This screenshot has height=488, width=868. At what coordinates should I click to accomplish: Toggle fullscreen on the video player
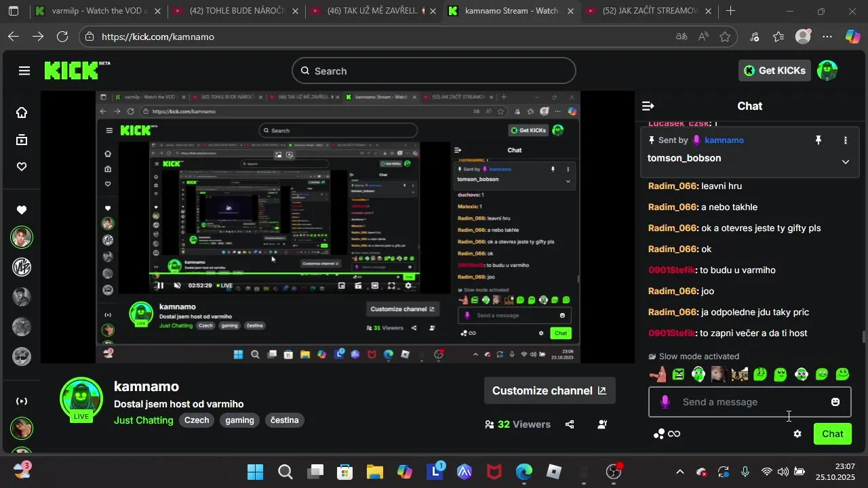[x=391, y=285]
